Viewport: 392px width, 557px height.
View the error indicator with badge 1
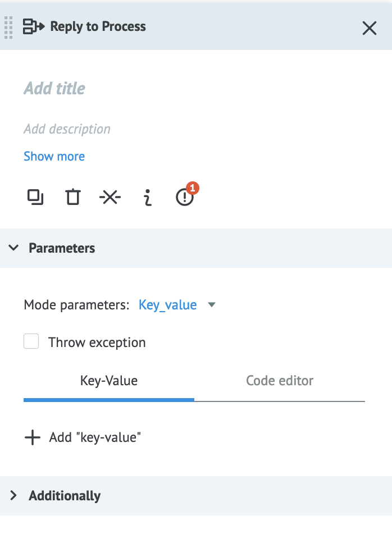(x=184, y=197)
